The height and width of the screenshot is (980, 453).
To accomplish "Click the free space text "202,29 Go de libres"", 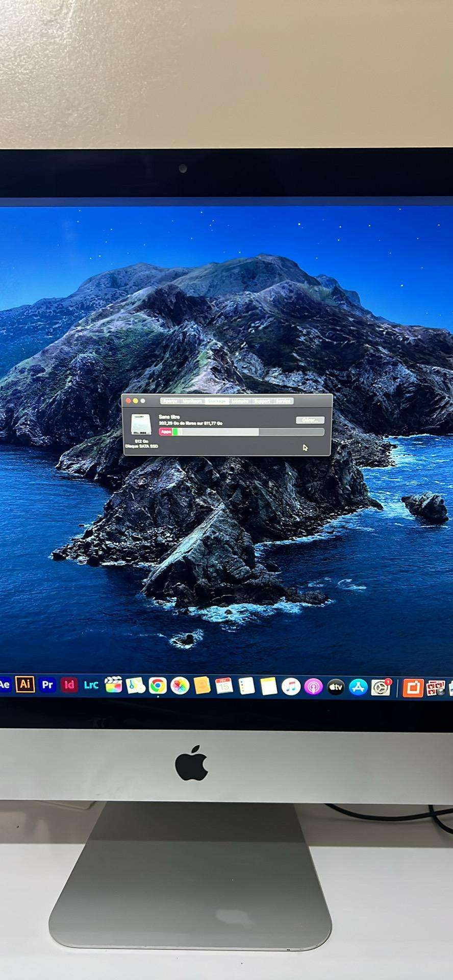I will click(178, 423).
